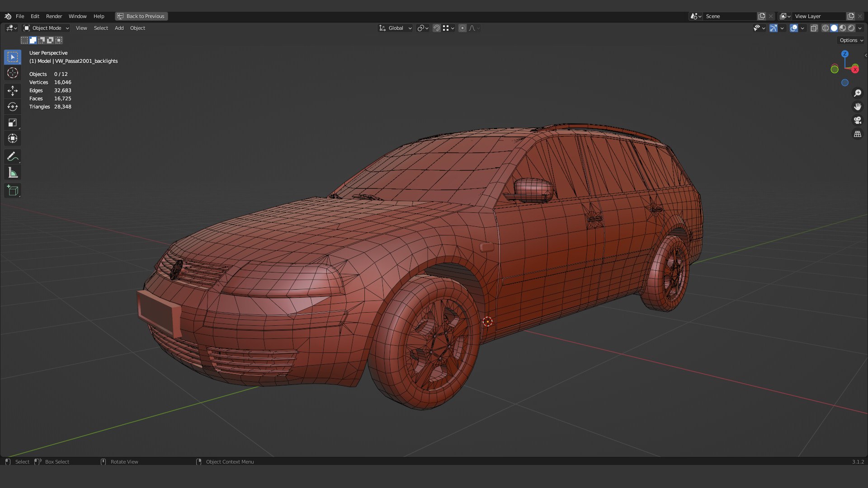Toggle viewport gizmos display
The width and height of the screenshot is (868, 488).
click(x=774, y=28)
